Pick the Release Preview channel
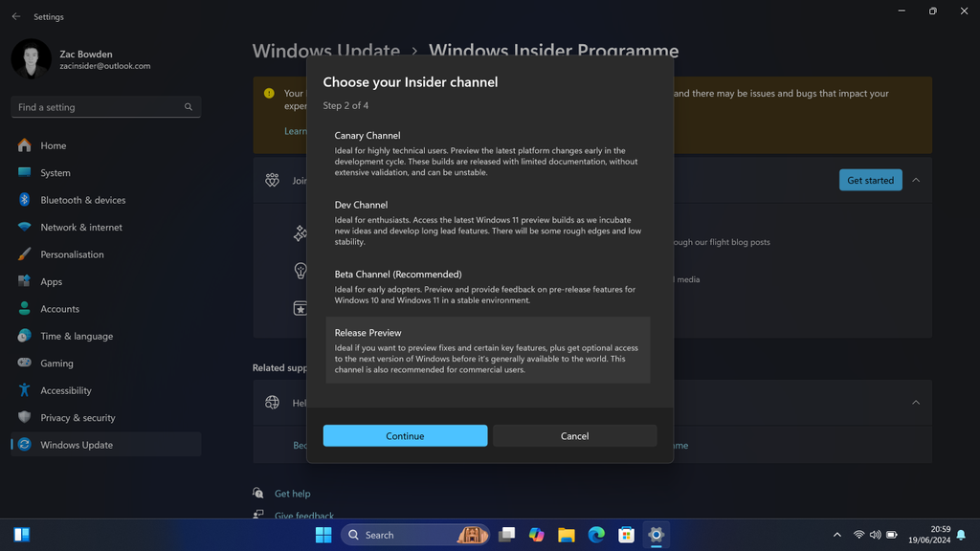Screen dimensions: 980x551 pos(487,350)
